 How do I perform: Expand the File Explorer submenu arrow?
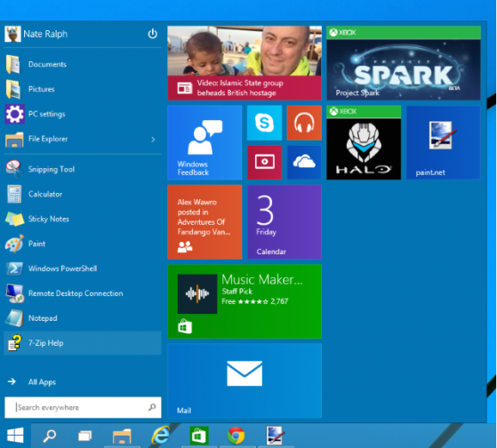[x=153, y=139]
